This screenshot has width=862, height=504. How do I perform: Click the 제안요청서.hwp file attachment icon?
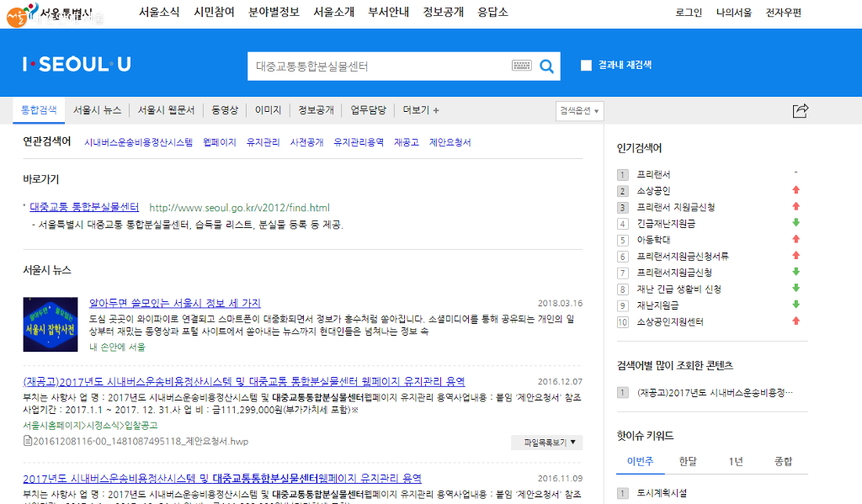pyautogui.click(x=28, y=440)
